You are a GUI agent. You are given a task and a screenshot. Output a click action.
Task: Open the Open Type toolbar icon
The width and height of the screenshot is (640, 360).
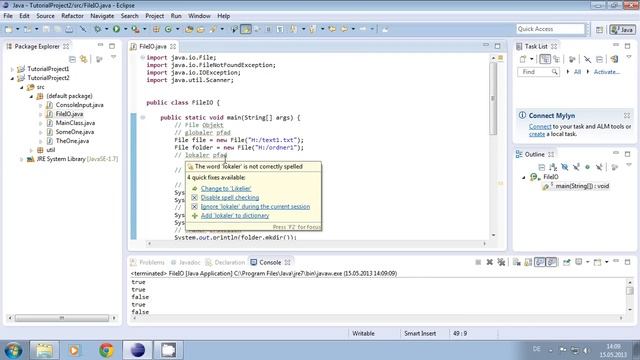click(189, 29)
